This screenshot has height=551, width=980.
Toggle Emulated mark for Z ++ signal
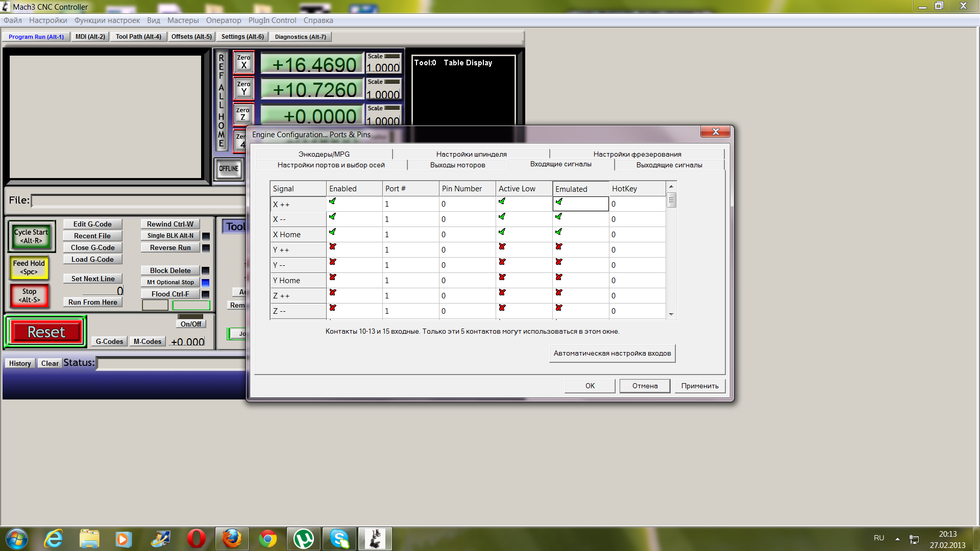tap(559, 292)
